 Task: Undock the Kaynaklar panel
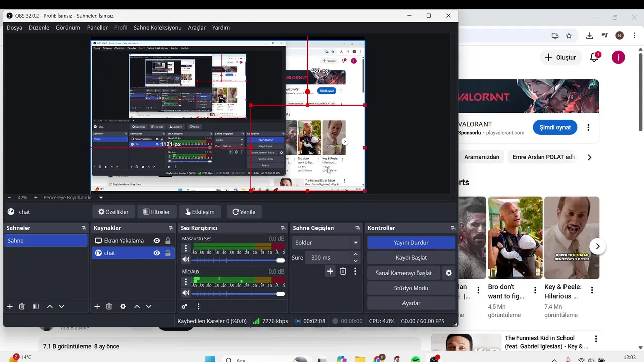pyautogui.click(x=171, y=228)
